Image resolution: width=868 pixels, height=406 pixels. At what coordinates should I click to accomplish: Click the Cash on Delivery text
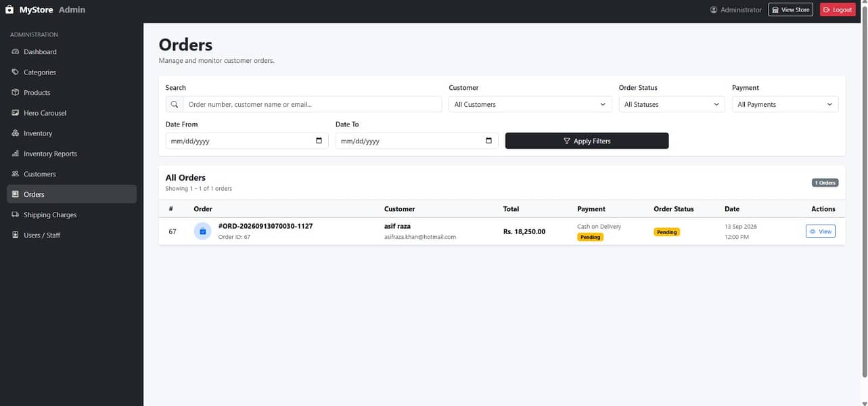point(599,227)
